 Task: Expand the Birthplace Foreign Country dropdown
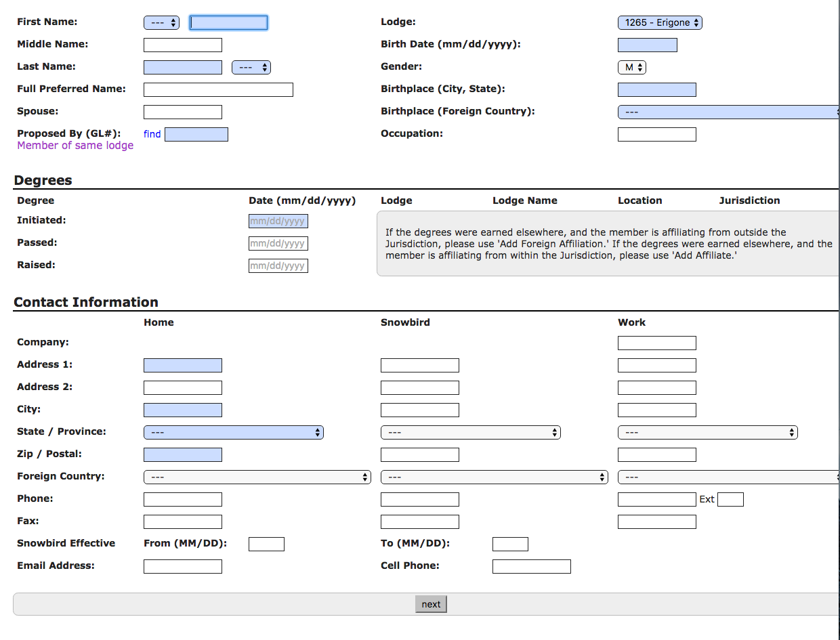tap(728, 112)
